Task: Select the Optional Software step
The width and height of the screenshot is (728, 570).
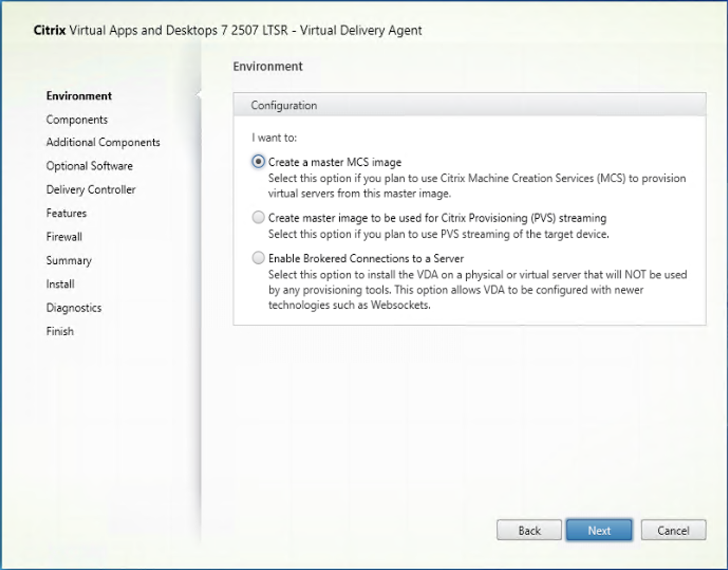Action: [89, 166]
